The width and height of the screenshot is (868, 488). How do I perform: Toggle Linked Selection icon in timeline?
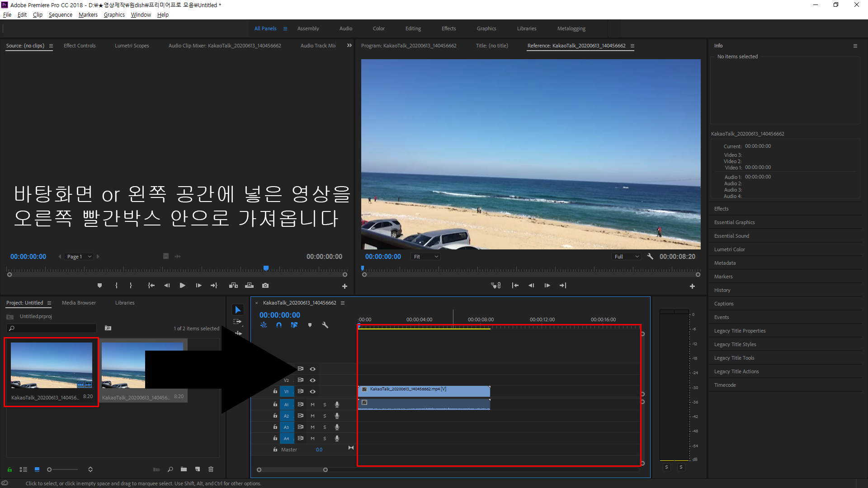point(294,325)
